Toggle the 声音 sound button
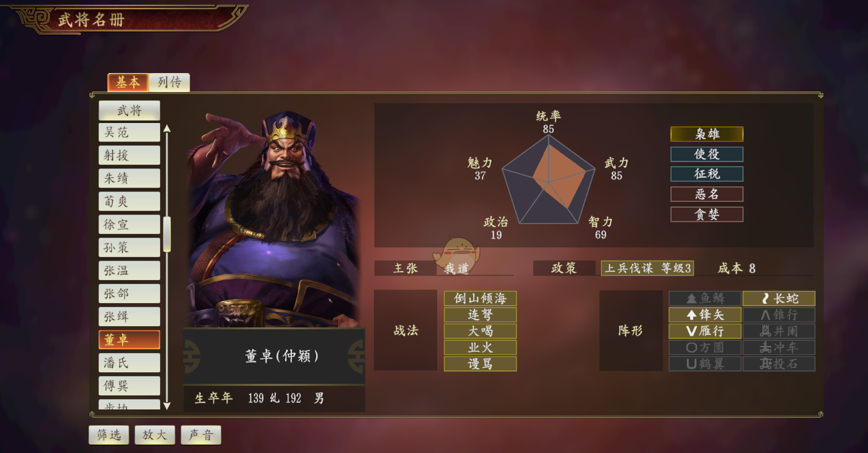The image size is (868, 453). click(201, 435)
